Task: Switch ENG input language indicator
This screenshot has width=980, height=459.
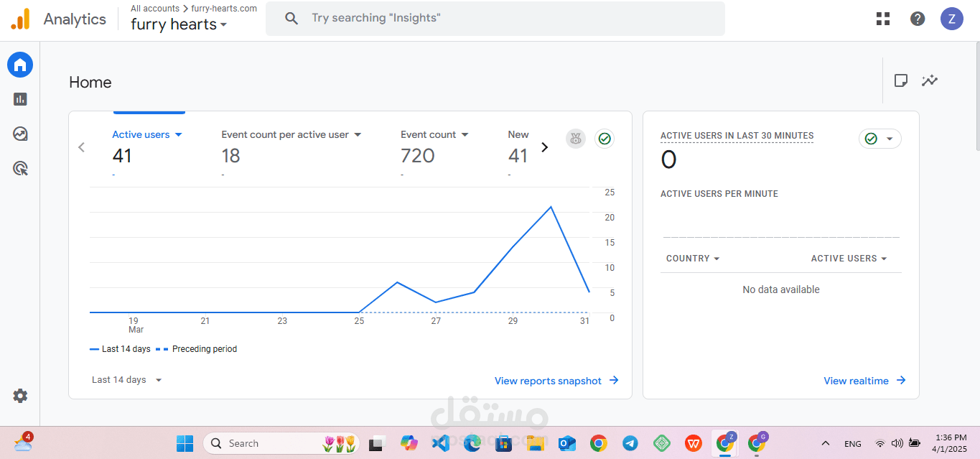Action: [852, 444]
